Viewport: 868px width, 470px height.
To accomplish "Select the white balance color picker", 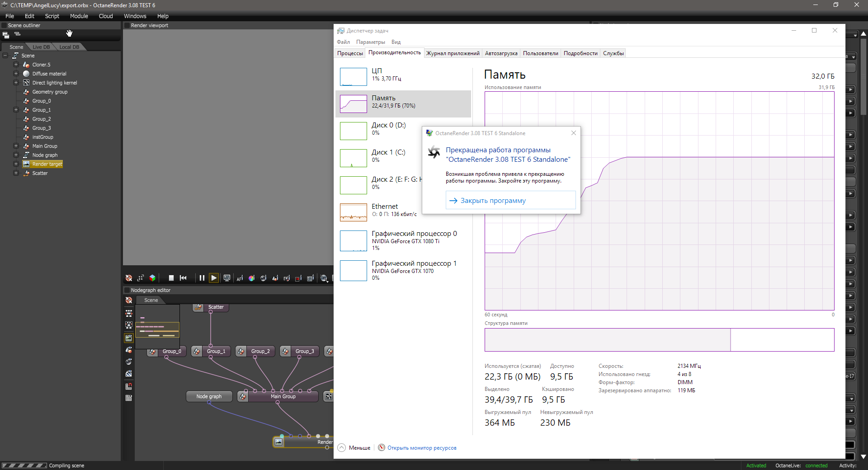I will coord(251,278).
